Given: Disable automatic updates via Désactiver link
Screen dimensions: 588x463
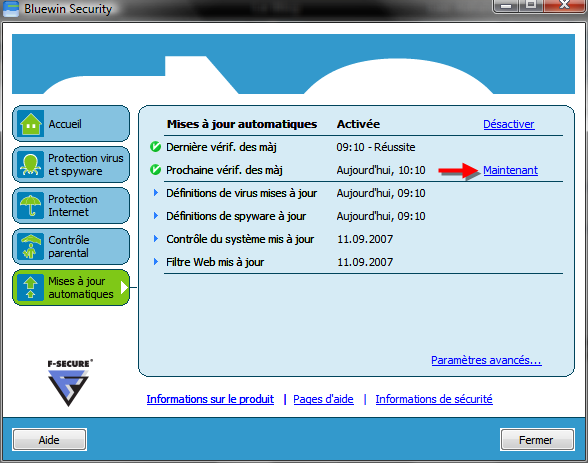Looking at the screenshot, I should point(508,124).
